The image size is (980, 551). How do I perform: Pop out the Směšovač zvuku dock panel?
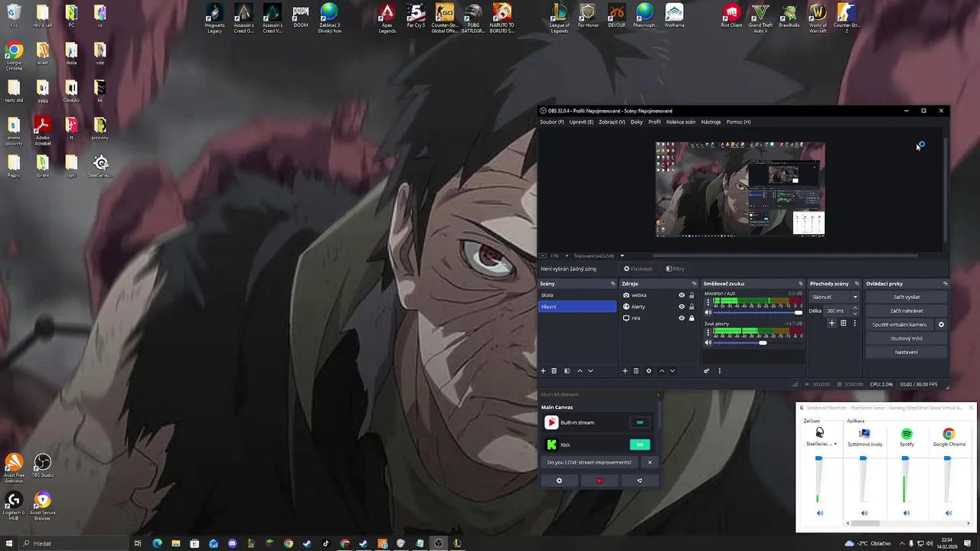(x=801, y=284)
